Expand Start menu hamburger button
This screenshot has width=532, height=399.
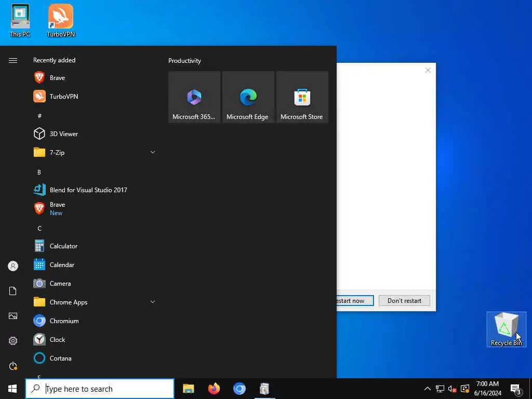13,60
